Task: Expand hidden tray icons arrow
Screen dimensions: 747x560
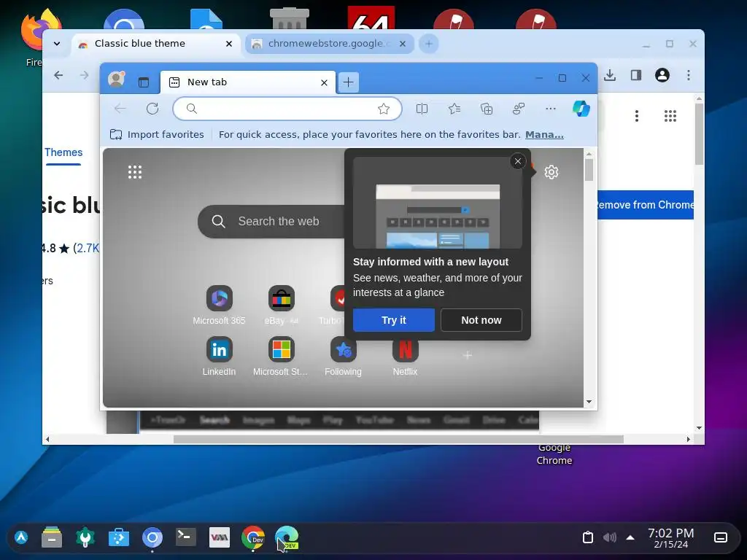Action: coord(630,537)
